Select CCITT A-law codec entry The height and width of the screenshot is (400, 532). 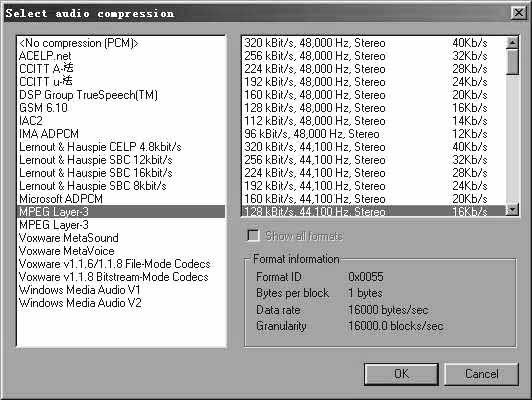tap(121, 69)
